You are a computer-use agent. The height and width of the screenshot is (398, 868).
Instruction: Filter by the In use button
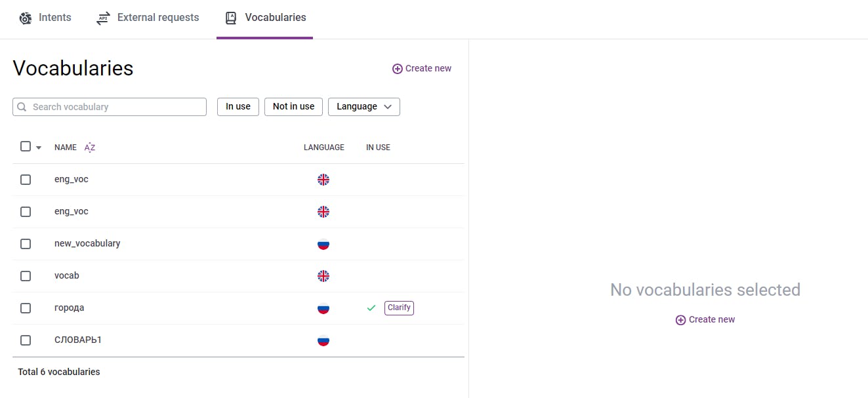point(238,107)
